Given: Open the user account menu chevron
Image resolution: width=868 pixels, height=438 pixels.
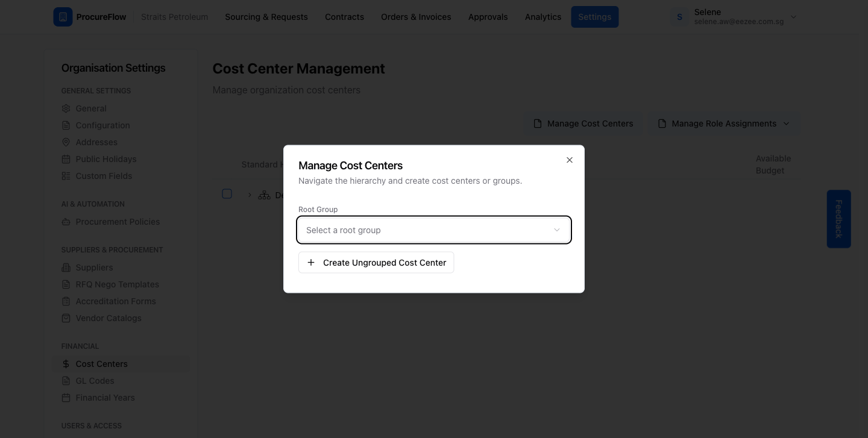Looking at the screenshot, I should tap(793, 17).
